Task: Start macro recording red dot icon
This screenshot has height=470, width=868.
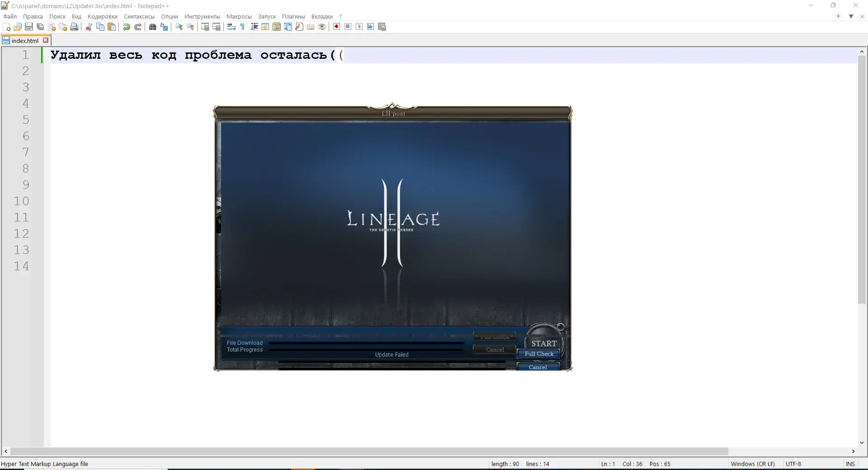Action: coord(337,27)
